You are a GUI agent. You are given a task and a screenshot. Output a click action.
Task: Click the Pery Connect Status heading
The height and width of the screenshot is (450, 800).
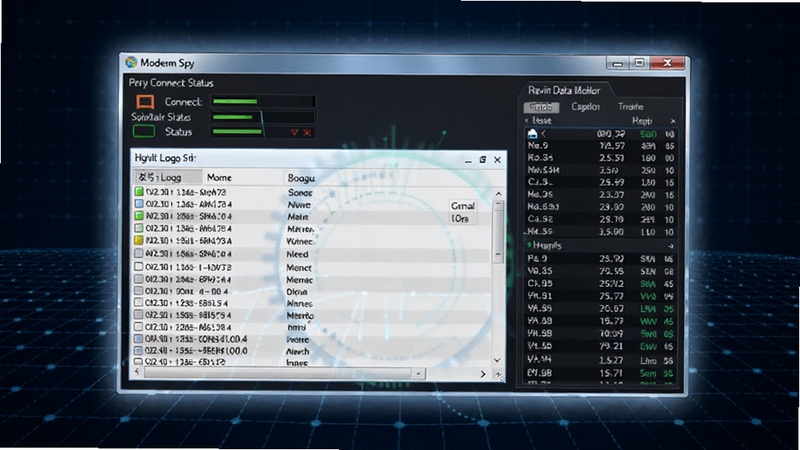[171, 83]
